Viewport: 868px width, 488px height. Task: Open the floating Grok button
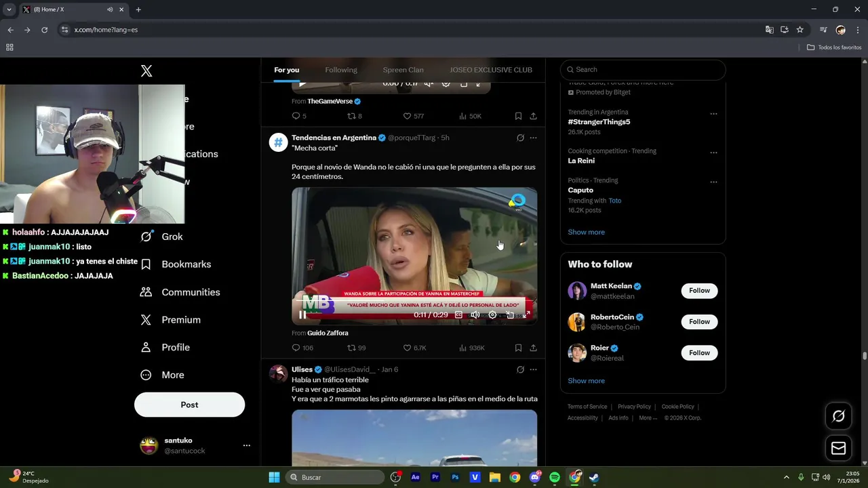tap(838, 416)
